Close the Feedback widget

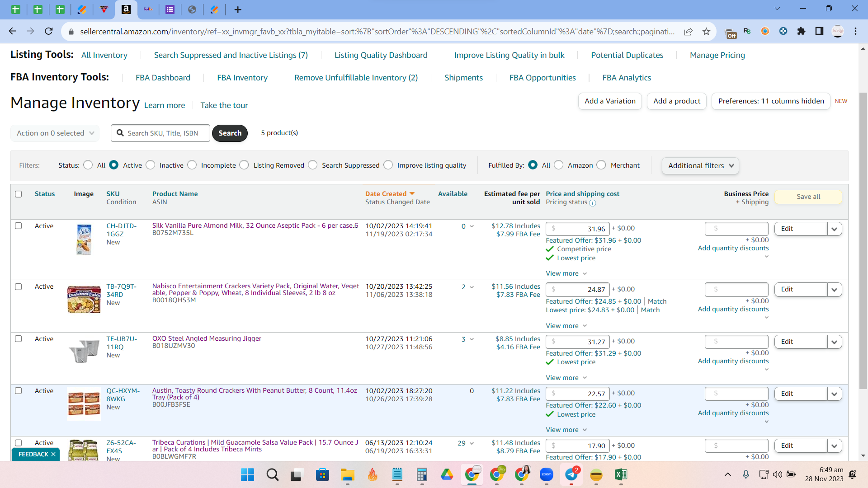click(x=53, y=454)
